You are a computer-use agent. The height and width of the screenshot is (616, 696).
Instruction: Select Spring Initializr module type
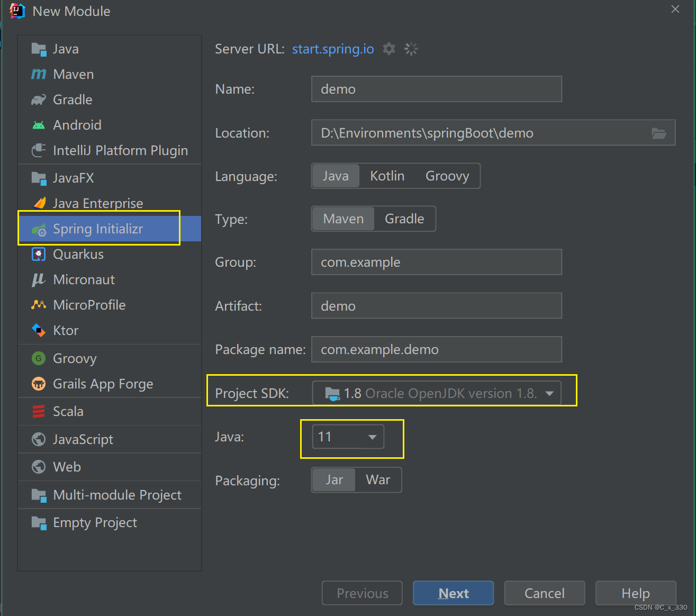point(110,229)
